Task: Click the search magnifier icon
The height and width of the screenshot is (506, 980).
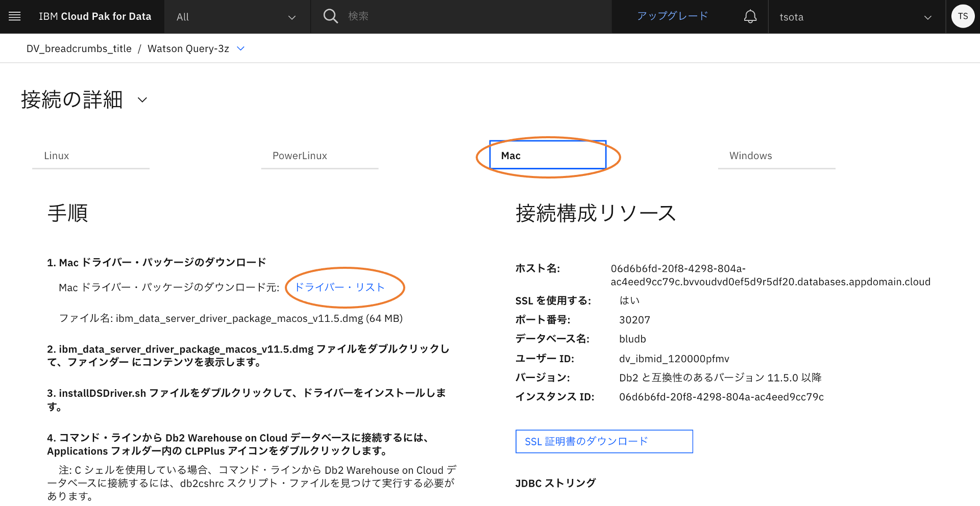Action: [330, 16]
